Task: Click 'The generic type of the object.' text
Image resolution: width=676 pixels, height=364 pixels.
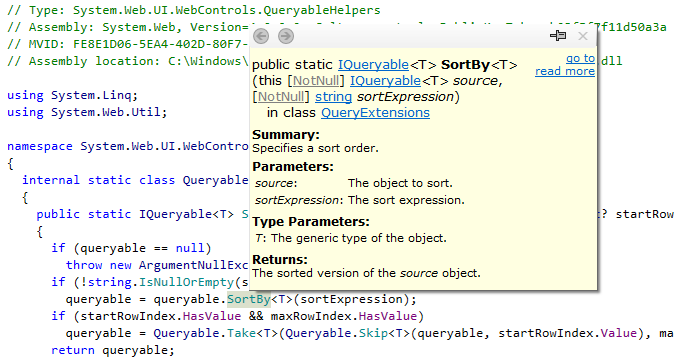Action: pyautogui.click(x=359, y=238)
